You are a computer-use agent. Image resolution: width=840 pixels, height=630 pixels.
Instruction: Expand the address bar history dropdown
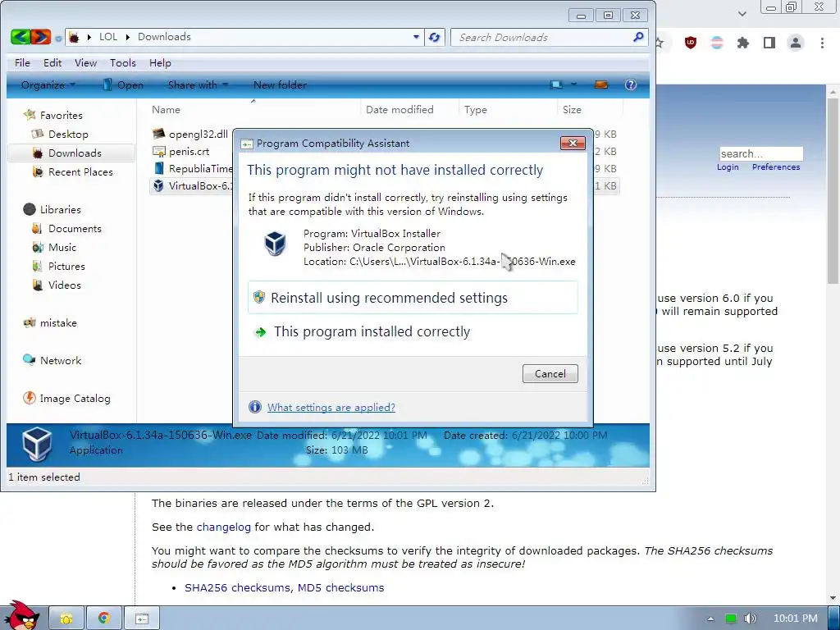click(x=416, y=37)
